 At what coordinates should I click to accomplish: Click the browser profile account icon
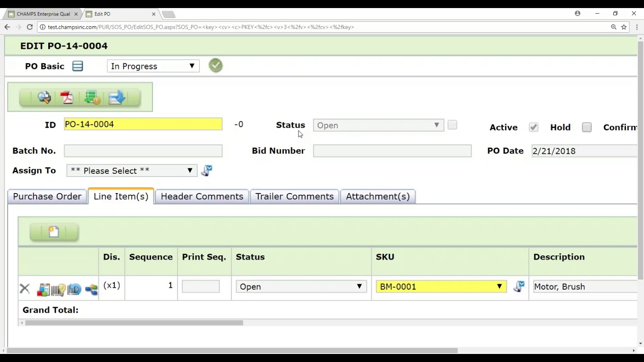point(578,14)
